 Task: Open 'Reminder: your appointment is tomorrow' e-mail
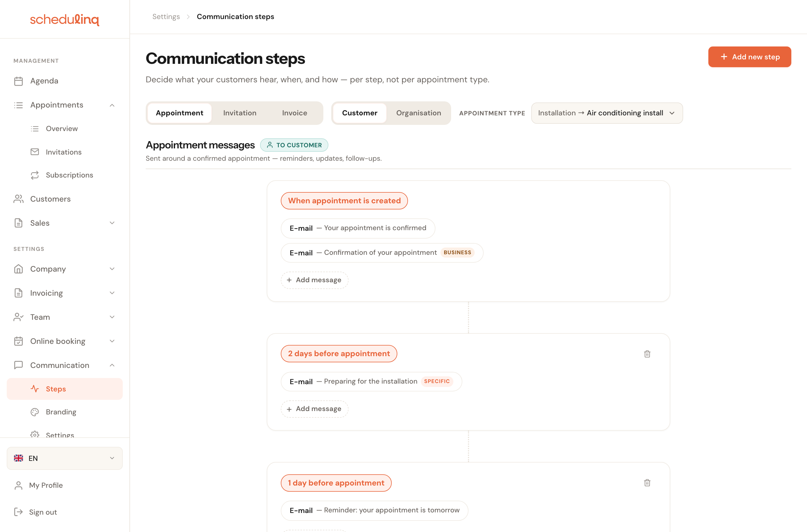coord(374,510)
